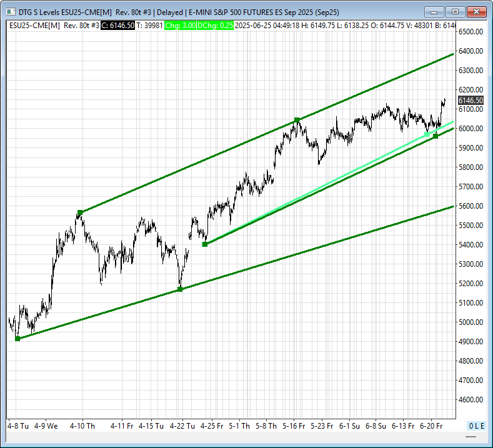Select the light green trendline end anchor
The image size is (493, 448).
(427, 134)
